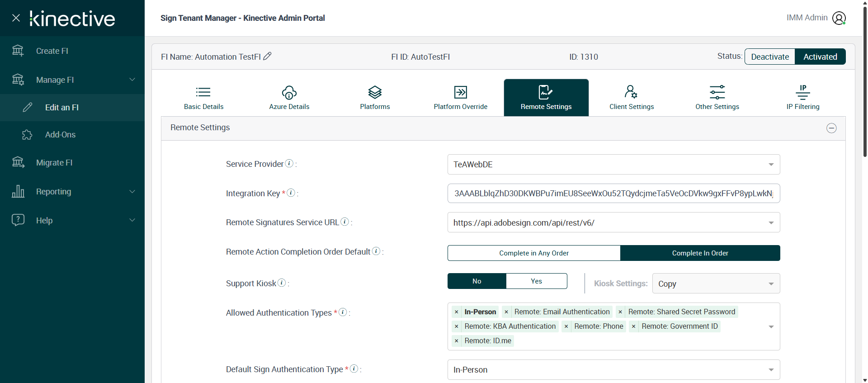Click the Integration Key info icon
This screenshot has height=383, width=868.
point(291,193)
